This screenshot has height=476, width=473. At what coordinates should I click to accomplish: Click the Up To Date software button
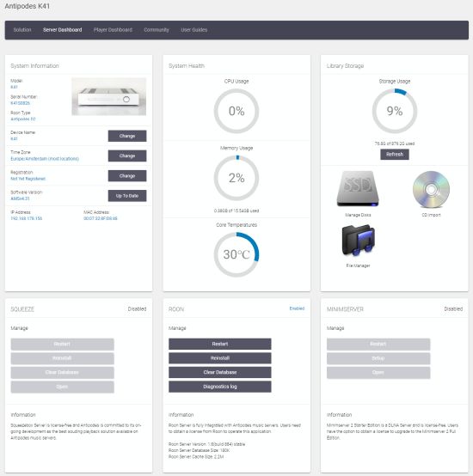tap(127, 196)
